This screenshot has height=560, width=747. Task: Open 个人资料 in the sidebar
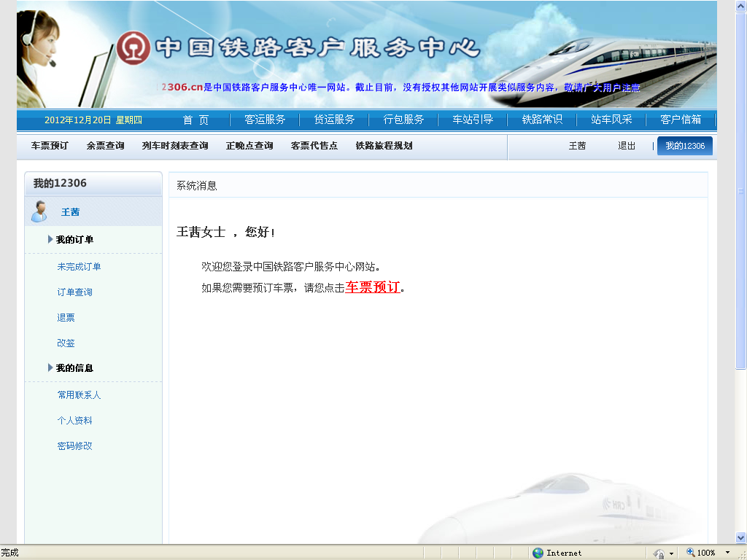pos(75,421)
